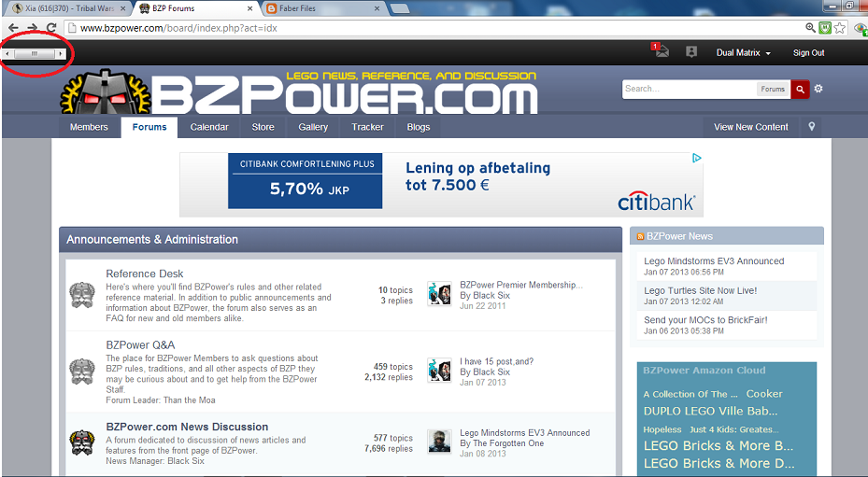Open the Blogs navigation tab
Viewport: 868px width, 477px height.
click(x=419, y=127)
